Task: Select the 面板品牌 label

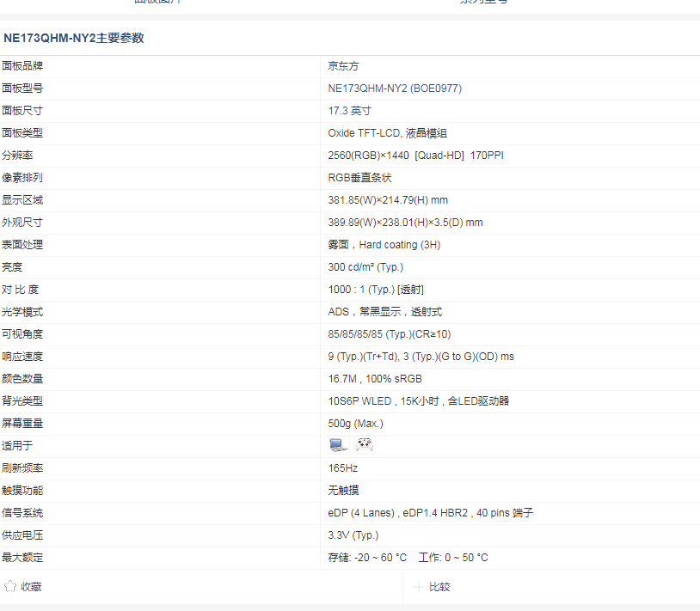Action: point(22,66)
